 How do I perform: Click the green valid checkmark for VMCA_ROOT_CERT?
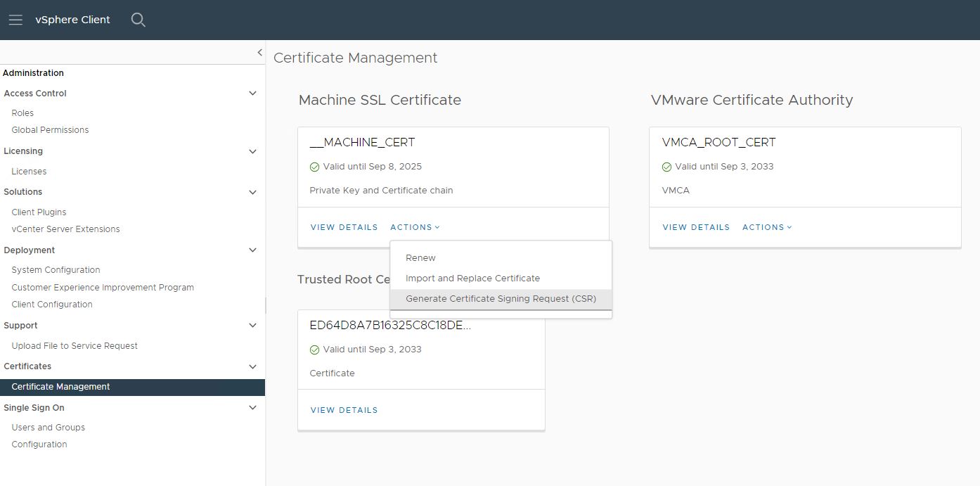666,167
